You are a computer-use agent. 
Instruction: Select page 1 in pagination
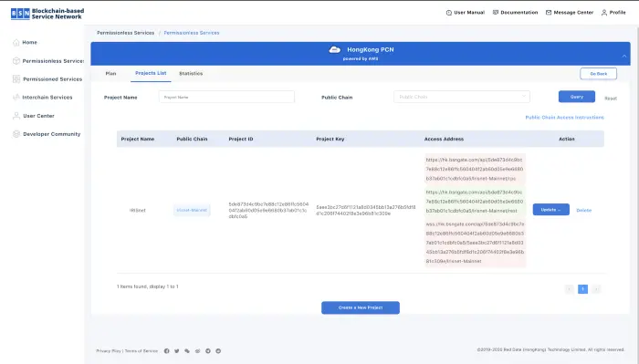click(x=582, y=289)
